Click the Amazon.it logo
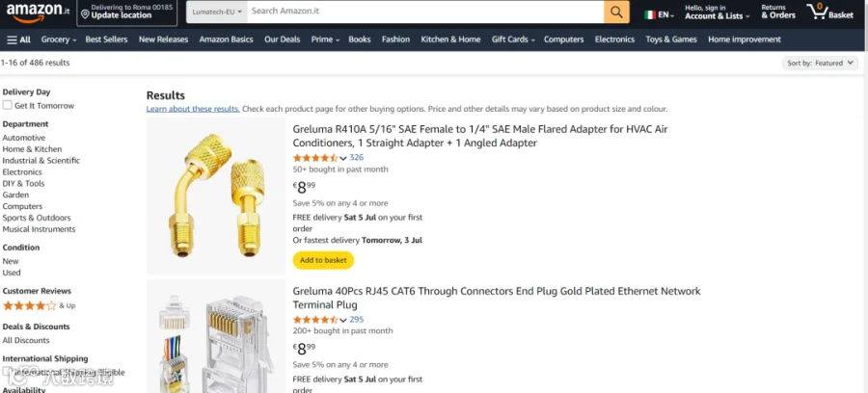This screenshot has width=868, height=393. coord(38,13)
